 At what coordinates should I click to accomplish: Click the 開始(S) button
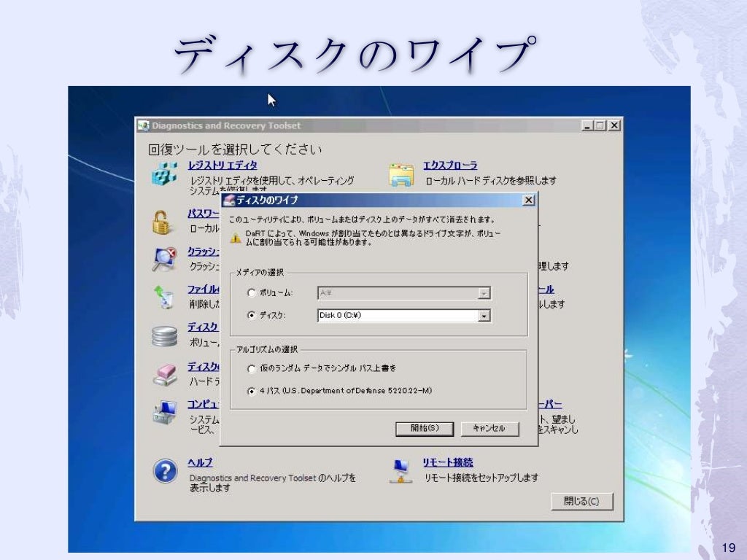pyautogui.click(x=425, y=428)
